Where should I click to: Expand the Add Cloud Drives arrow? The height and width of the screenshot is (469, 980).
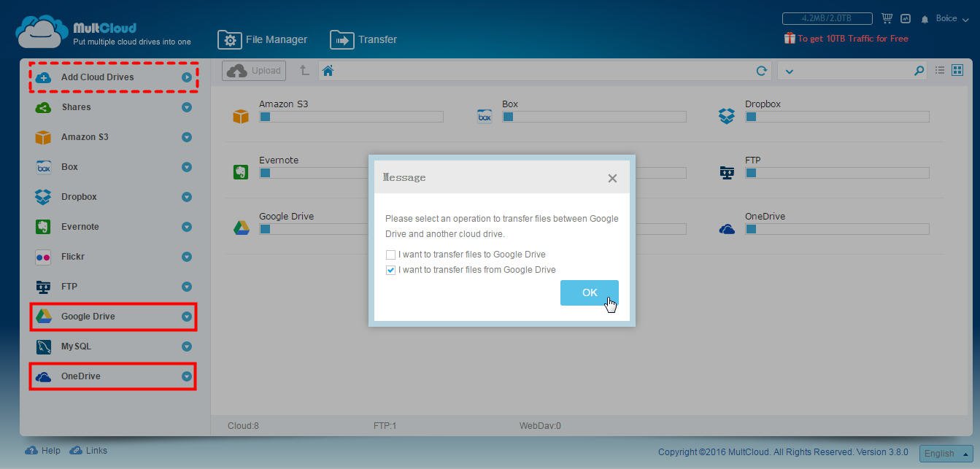(187, 77)
